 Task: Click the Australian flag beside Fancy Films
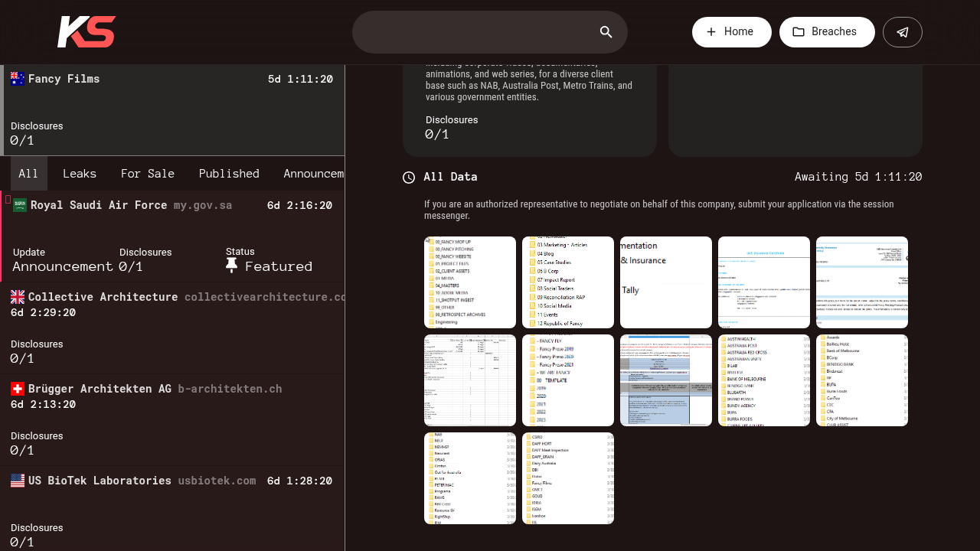18,79
